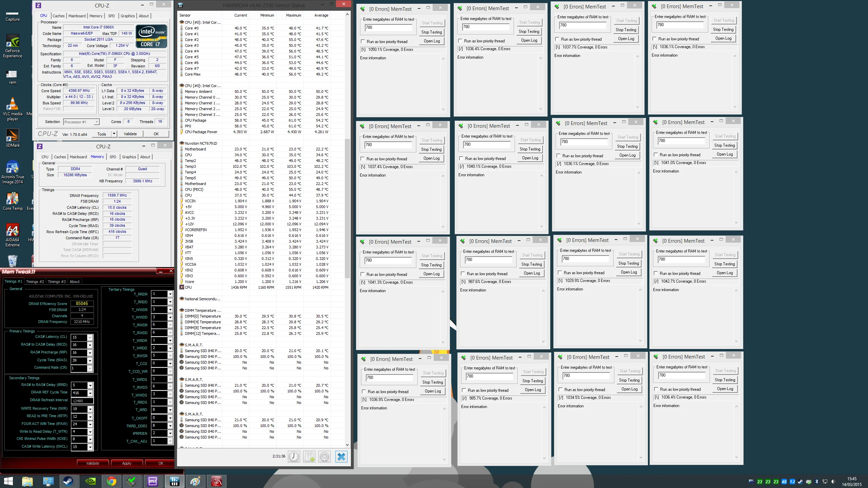Expand the T_RRDR dropdown in Mem TweakIt
The image size is (868, 488).
click(x=170, y=294)
